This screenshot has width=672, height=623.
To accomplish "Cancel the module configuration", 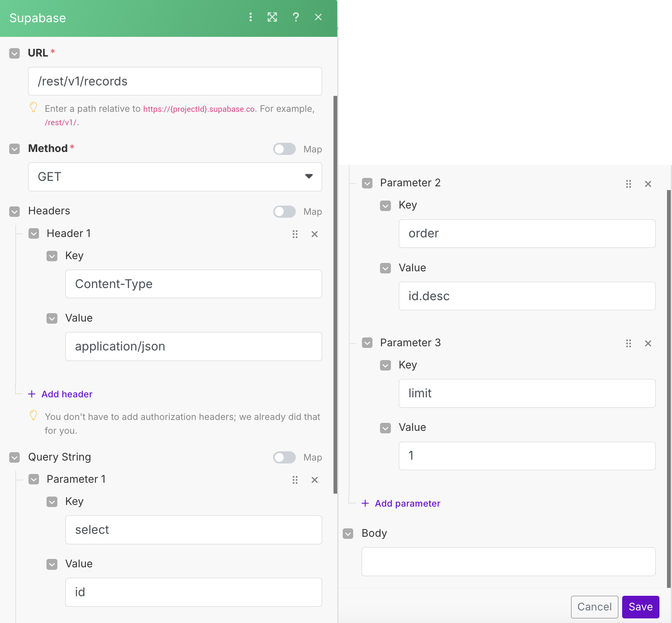I will pyautogui.click(x=594, y=607).
